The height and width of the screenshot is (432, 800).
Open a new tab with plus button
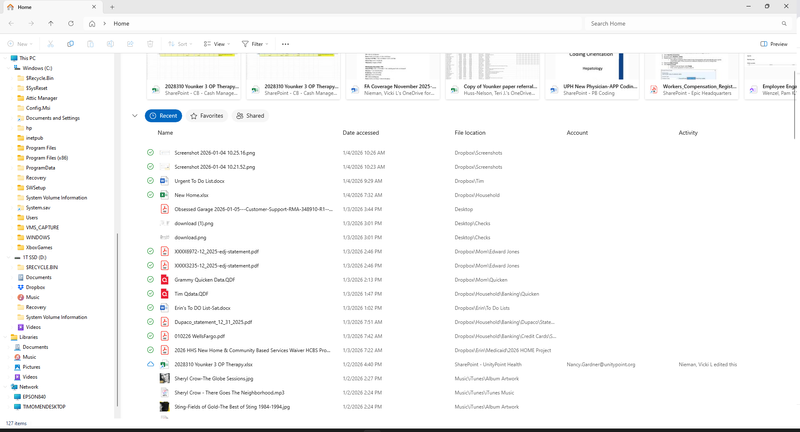tap(112, 7)
